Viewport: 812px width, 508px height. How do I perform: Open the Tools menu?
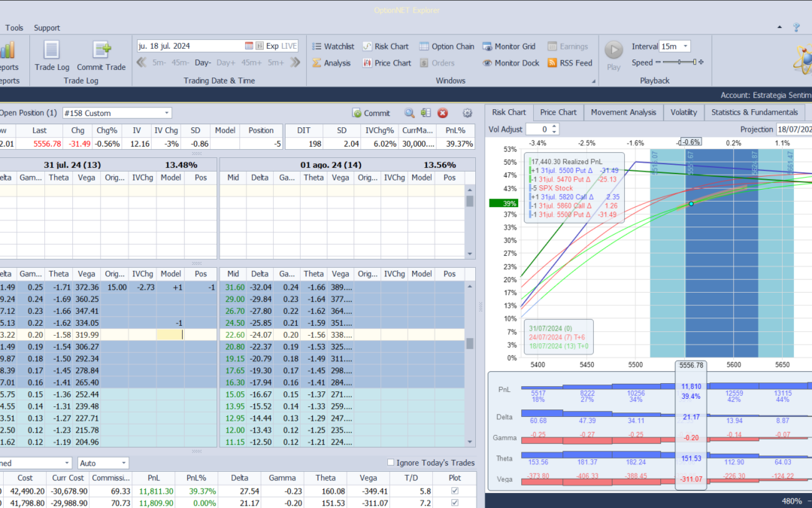14,28
